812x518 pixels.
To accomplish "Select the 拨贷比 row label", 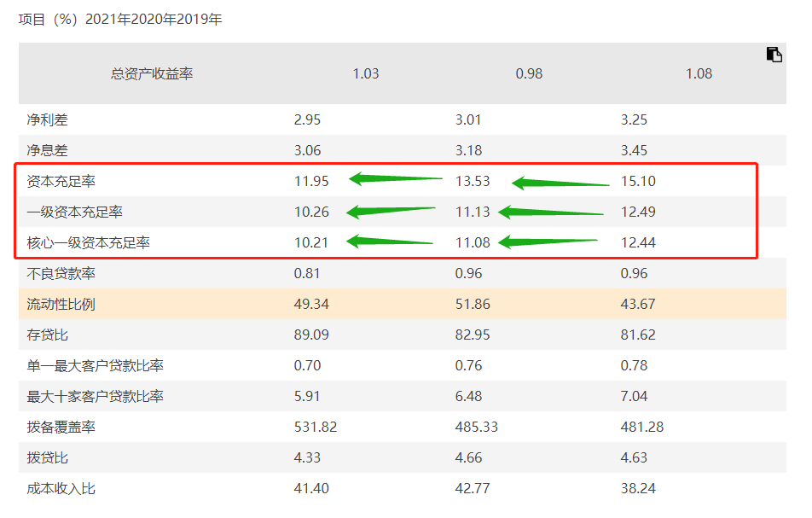I will 47,458.
